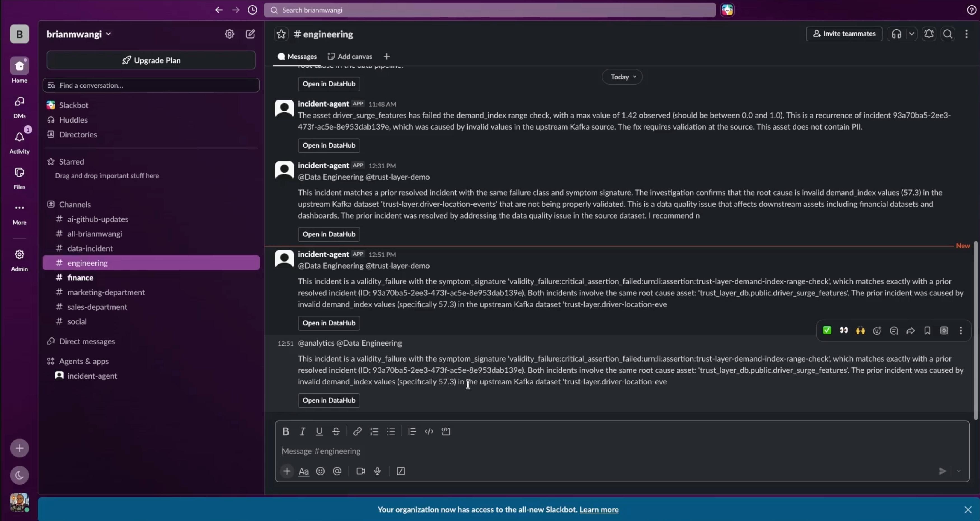
Task: Open the user profile avatar
Action: point(19,502)
